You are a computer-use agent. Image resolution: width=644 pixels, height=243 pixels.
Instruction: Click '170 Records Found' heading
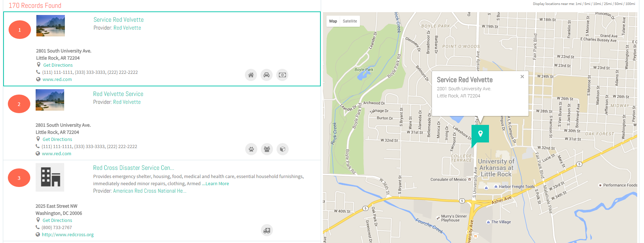pyautogui.click(x=35, y=6)
